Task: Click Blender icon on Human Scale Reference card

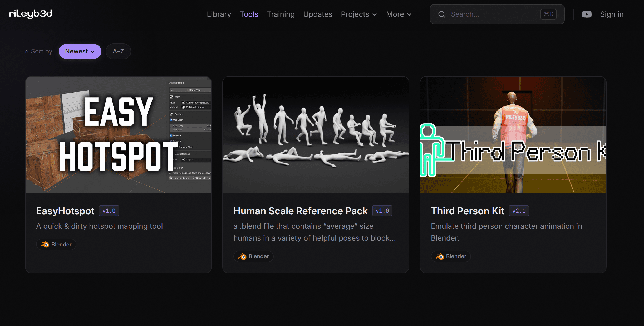Action: click(242, 256)
